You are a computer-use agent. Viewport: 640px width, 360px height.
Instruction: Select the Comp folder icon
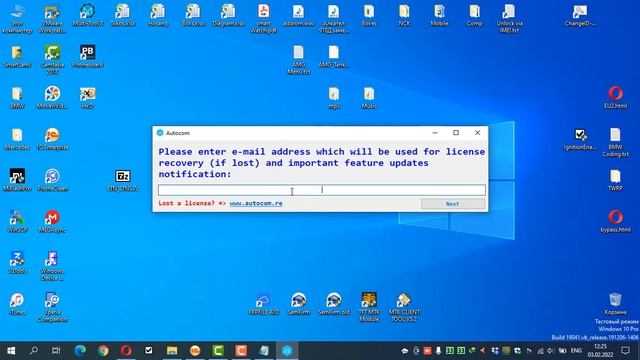(x=474, y=15)
